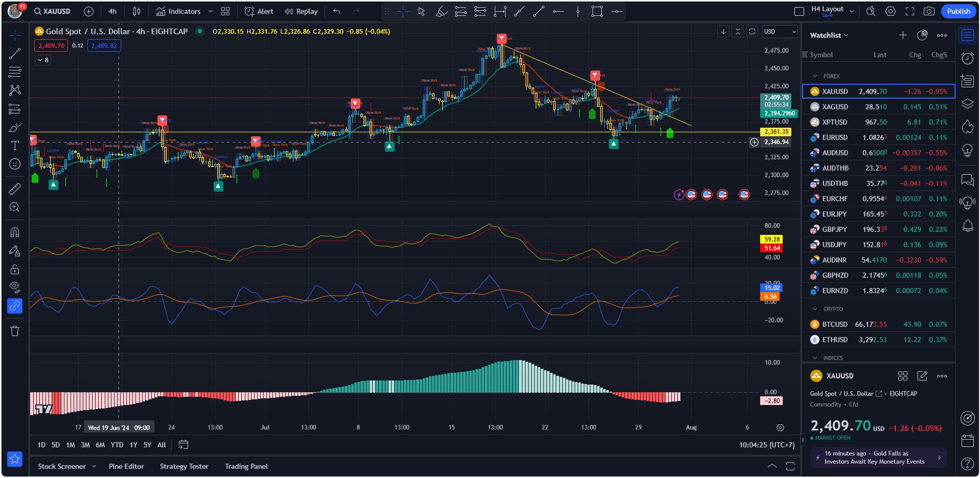Image resolution: width=980 pixels, height=478 pixels.
Task: Open the Gold Falls news headline
Action: [x=878, y=458]
